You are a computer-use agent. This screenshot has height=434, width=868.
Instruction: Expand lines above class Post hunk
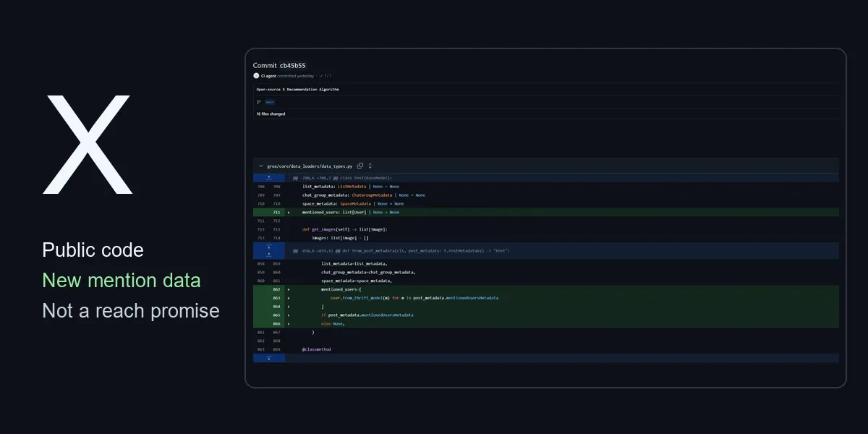pyautogui.click(x=269, y=177)
